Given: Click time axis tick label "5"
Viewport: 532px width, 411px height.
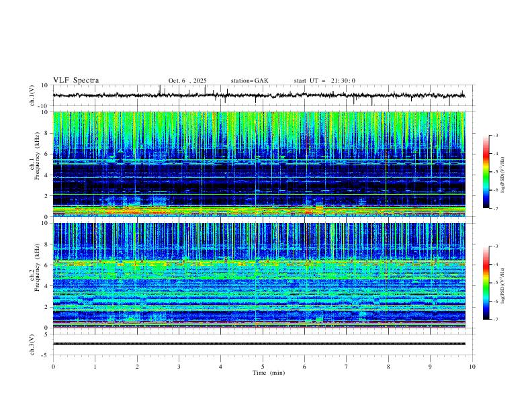Looking at the screenshot, I should (x=263, y=367).
